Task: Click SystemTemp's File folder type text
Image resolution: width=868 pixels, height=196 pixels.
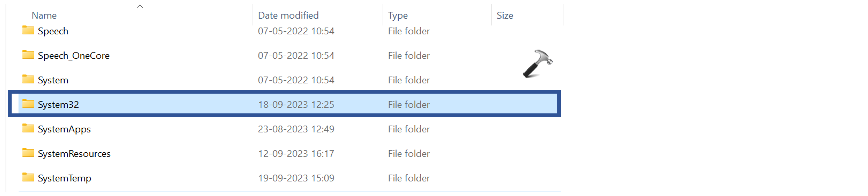Action: click(409, 178)
